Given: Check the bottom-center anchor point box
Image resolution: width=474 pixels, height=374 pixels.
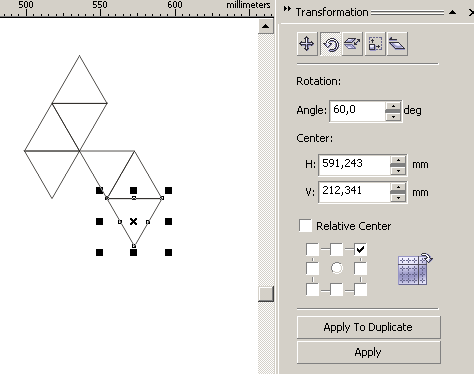Looking at the screenshot, I should (336, 289).
